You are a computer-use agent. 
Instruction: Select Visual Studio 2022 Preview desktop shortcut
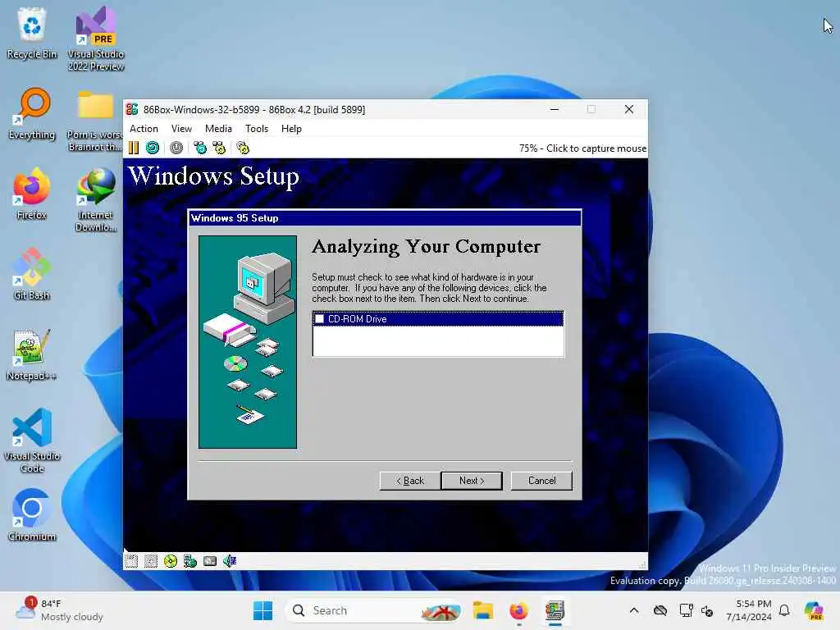click(96, 39)
